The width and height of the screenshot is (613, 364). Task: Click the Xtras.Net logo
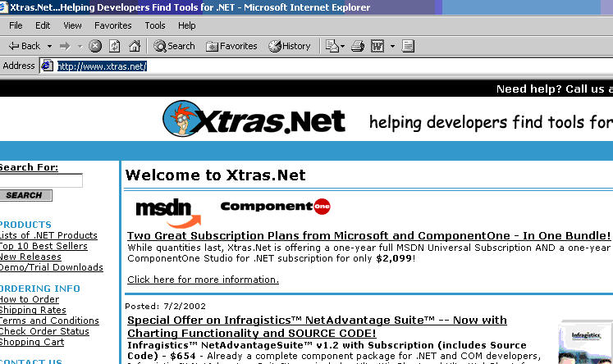point(254,119)
